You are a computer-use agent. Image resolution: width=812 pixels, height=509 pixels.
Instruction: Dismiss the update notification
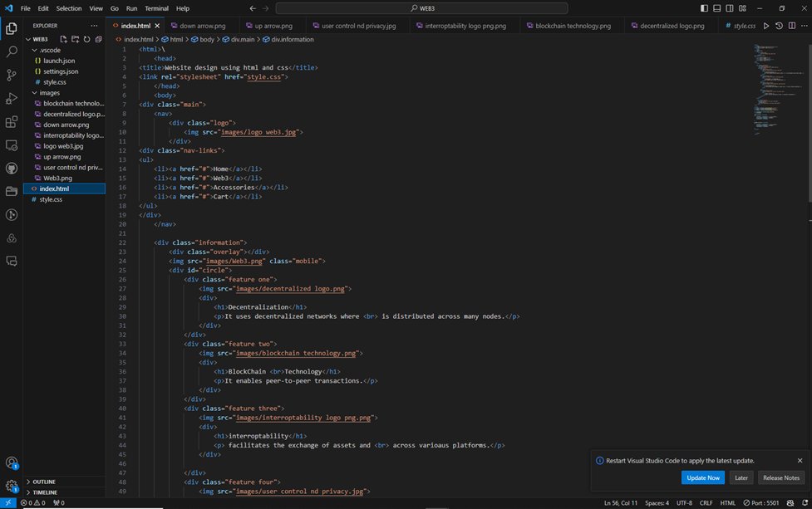pyautogui.click(x=800, y=460)
